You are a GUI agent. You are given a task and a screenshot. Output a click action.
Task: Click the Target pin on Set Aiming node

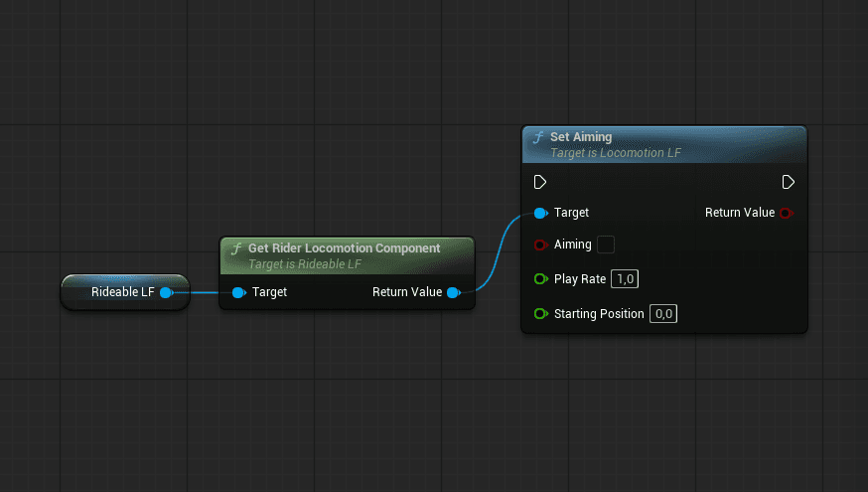[x=540, y=213]
